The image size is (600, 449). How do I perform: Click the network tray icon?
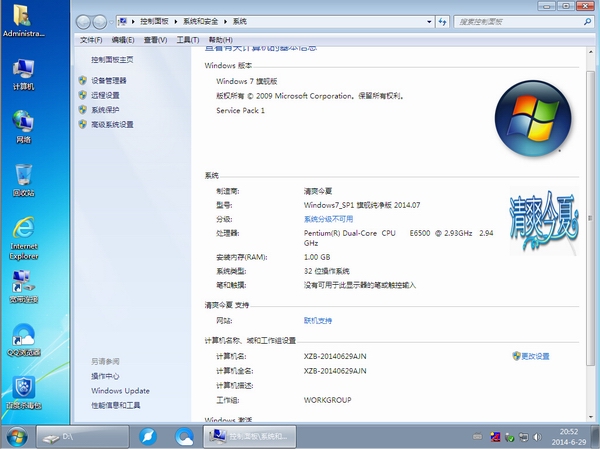pos(523,437)
